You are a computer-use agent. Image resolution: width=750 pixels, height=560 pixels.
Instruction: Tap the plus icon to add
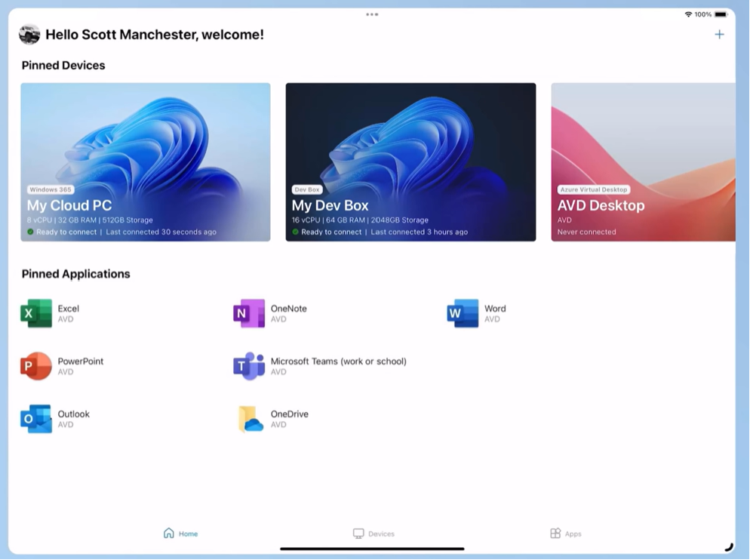pyautogui.click(x=719, y=35)
